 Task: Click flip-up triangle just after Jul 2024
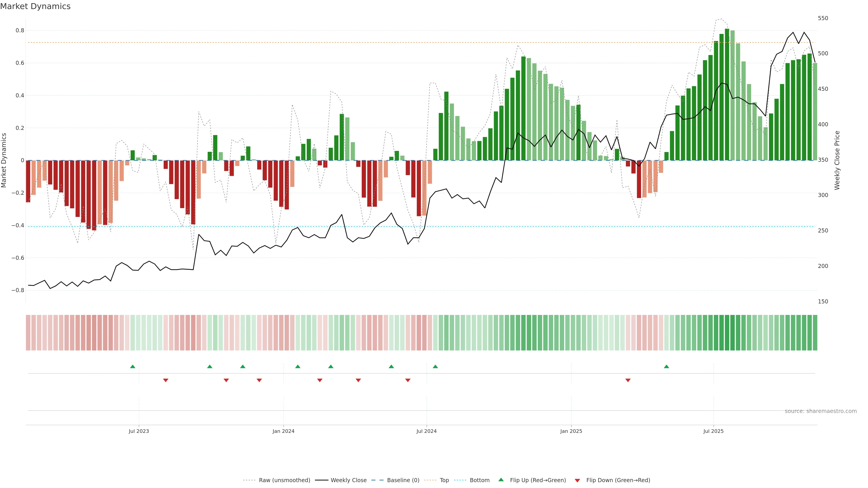[x=435, y=366]
